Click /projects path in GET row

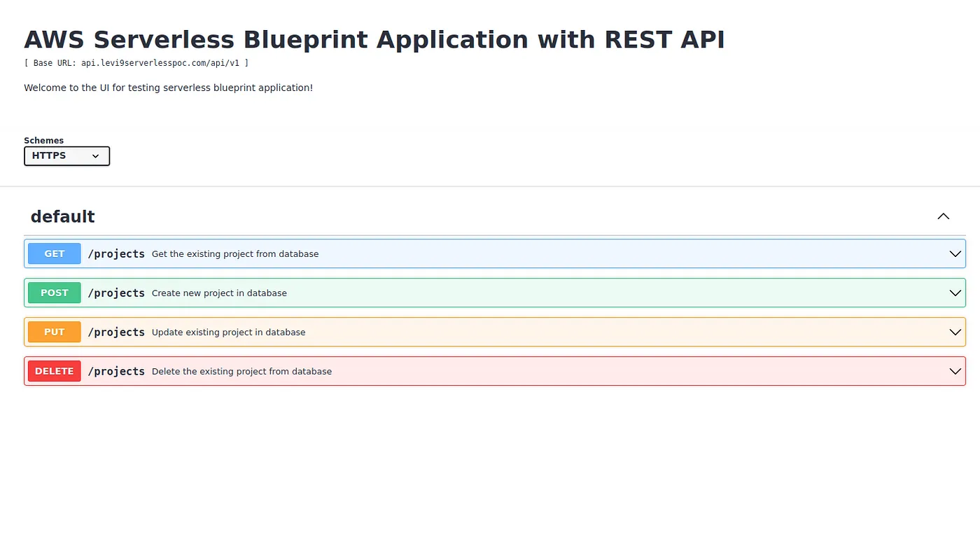coord(116,253)
